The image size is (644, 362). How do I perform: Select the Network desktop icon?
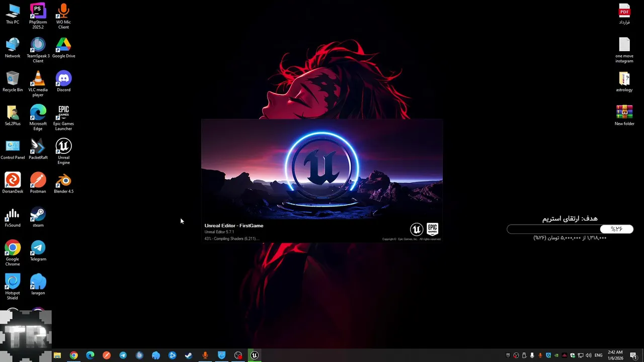tap(13, 48)
